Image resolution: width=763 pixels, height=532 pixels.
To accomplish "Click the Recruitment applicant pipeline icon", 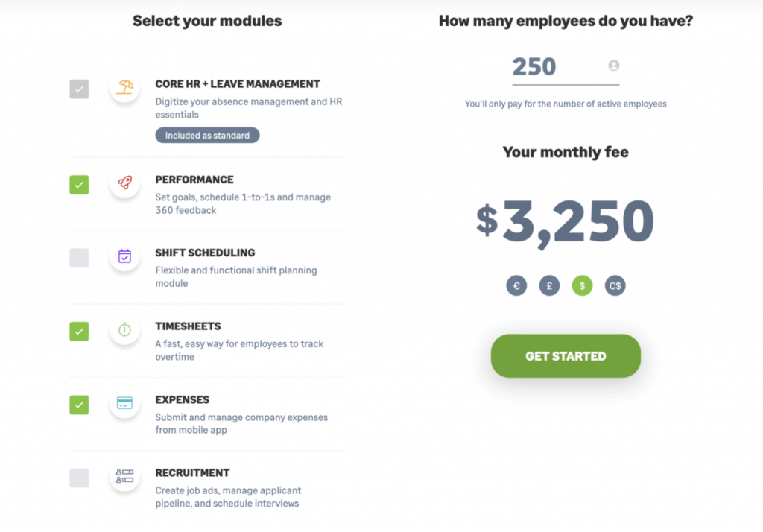I will pos(124,478).
